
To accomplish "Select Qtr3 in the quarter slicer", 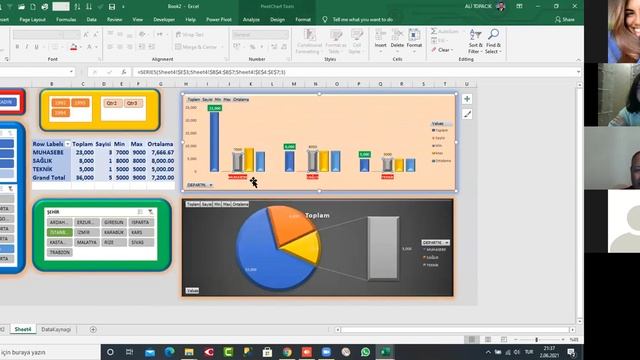I will (132, 103).
